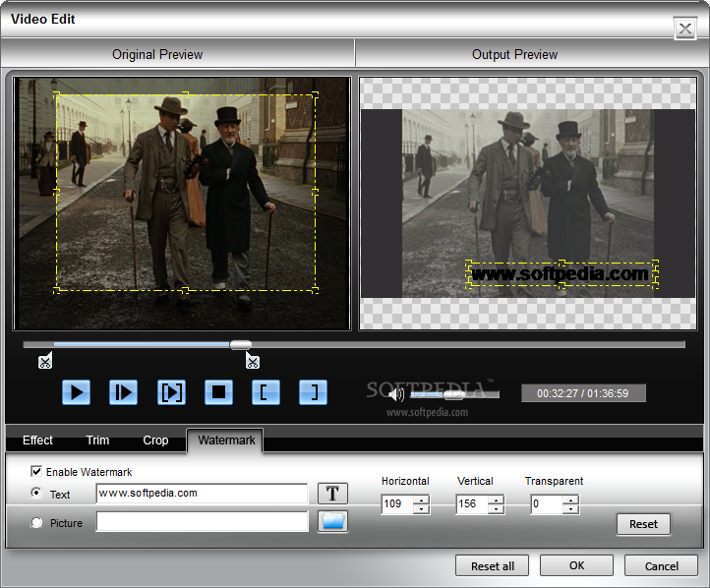Click the right scissors trim marker
This screenshot has height=588, width=710.
click(252, 361)
